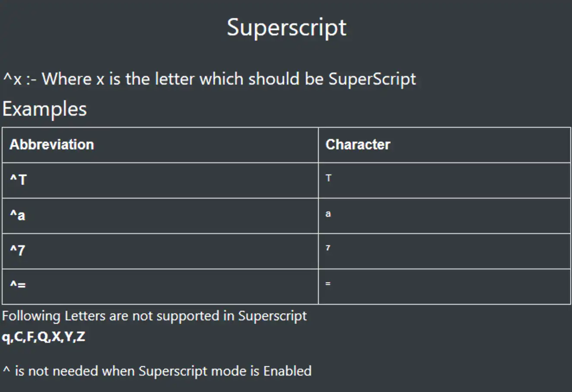Screen dimensions: 572x392
Task: Click the superscript T character
Action: click(x=328, y=178)
